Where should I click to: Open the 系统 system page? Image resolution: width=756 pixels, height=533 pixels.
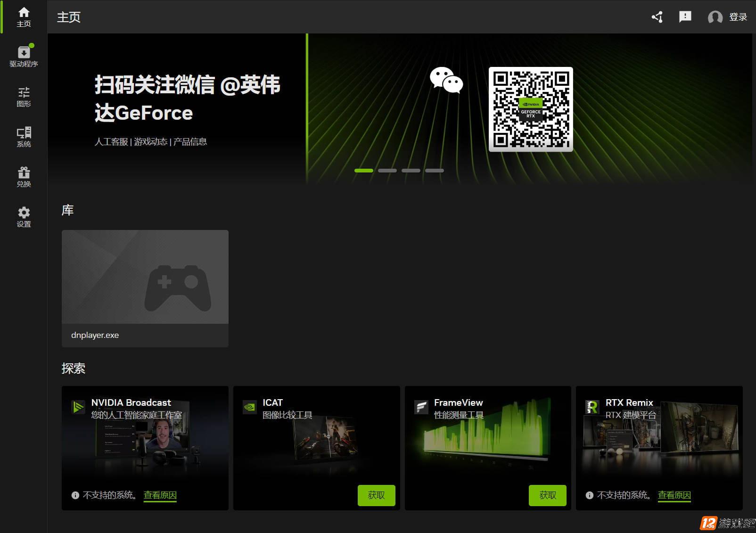pyautogui.click(x=24, y=137)
